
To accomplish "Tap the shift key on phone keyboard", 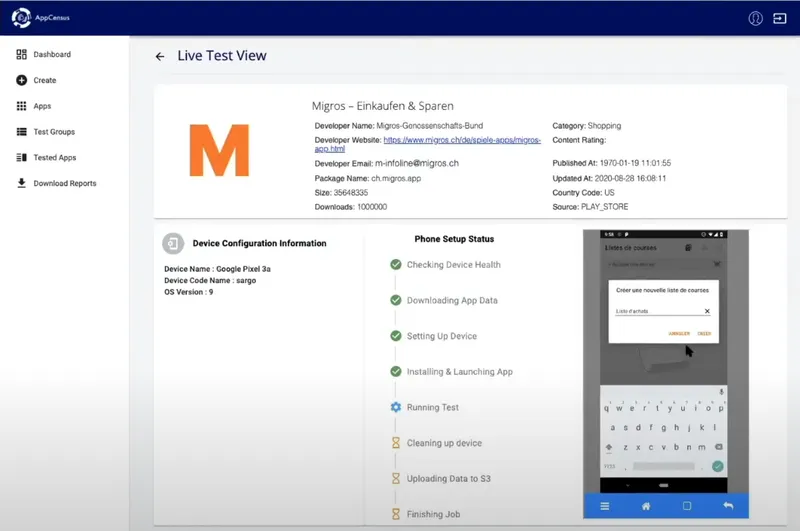I will tap(609, 447).
